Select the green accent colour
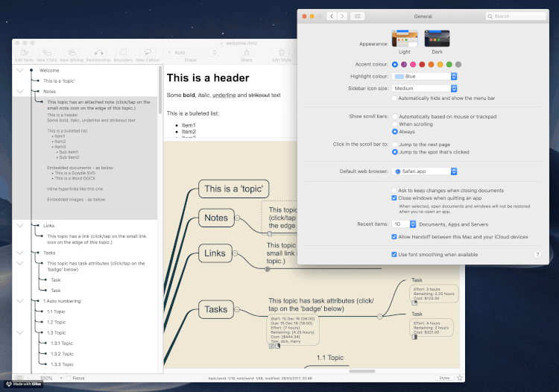 [449, 65]
